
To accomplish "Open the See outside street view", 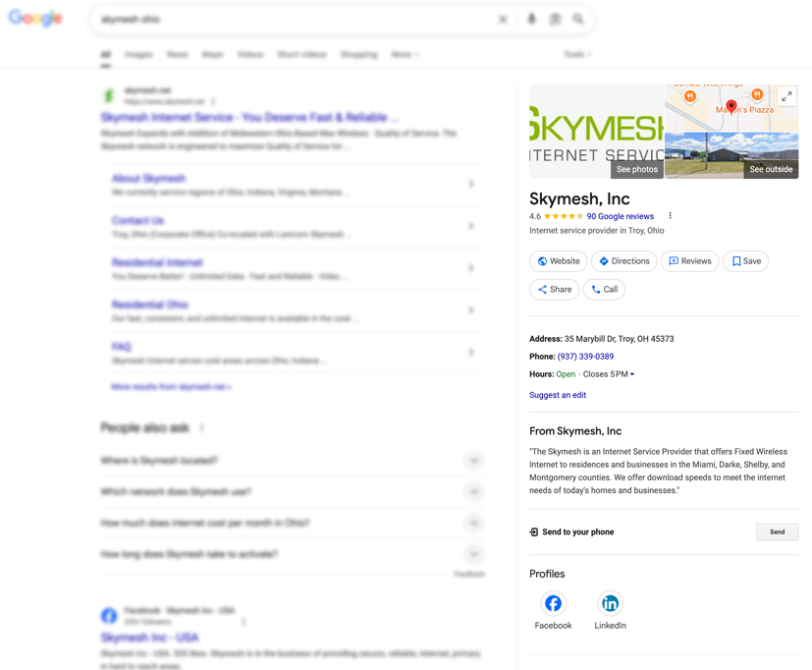I will tap(731, 155).
